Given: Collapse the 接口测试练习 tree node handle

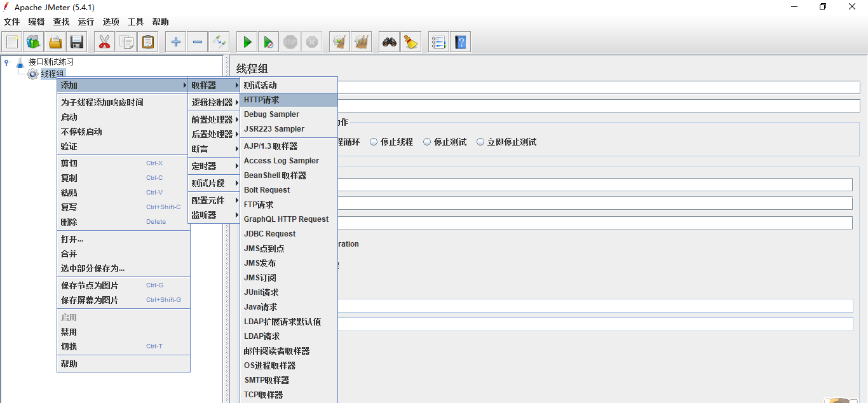Looking at the screenshot, I should click(x=6, y=62).
